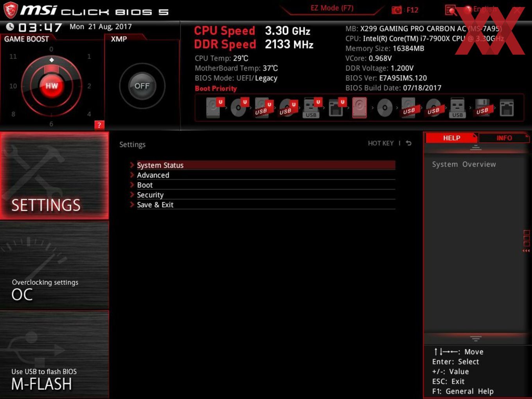The width and height of the screenshot is (532, 399).
Task: Open the M-FLASH BIOS flash tile
Action: [54, 354]
